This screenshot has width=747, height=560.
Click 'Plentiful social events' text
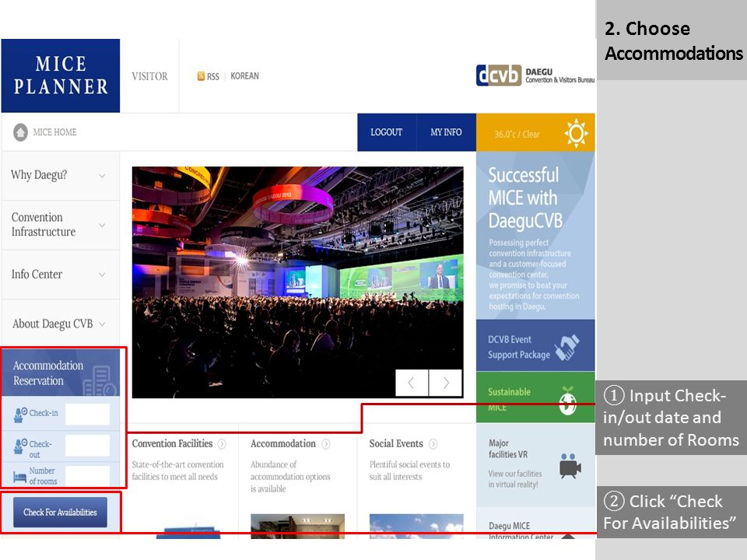point(409,471)
